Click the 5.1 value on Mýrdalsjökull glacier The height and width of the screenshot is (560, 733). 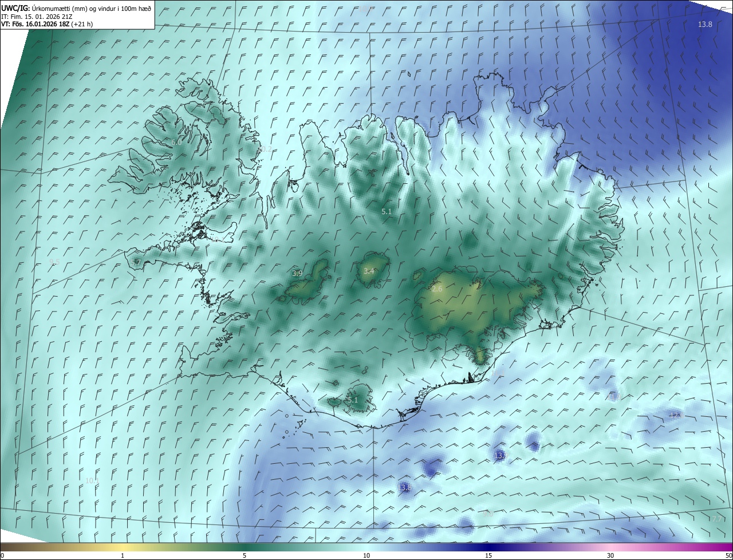pos(352,400)
